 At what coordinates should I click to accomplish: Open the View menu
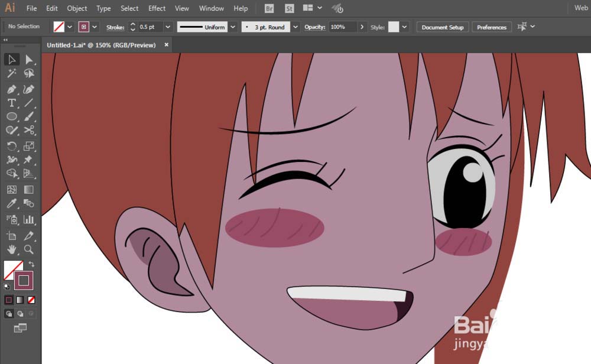click(181, 8)
